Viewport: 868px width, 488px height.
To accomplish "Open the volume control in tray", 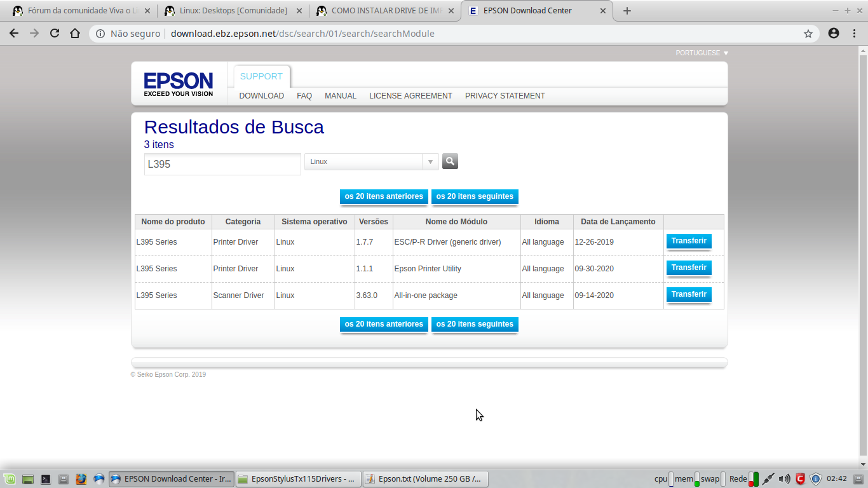I will 785,479.
